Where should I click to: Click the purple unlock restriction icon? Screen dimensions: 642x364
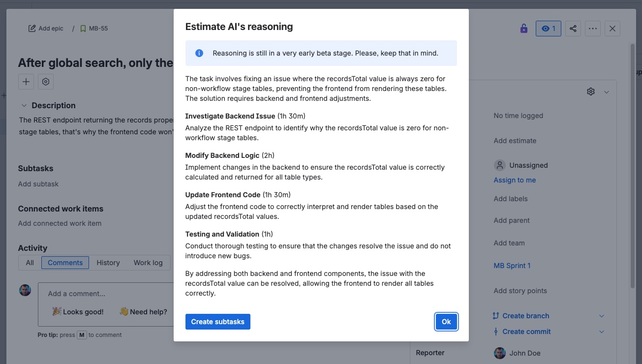524,29
